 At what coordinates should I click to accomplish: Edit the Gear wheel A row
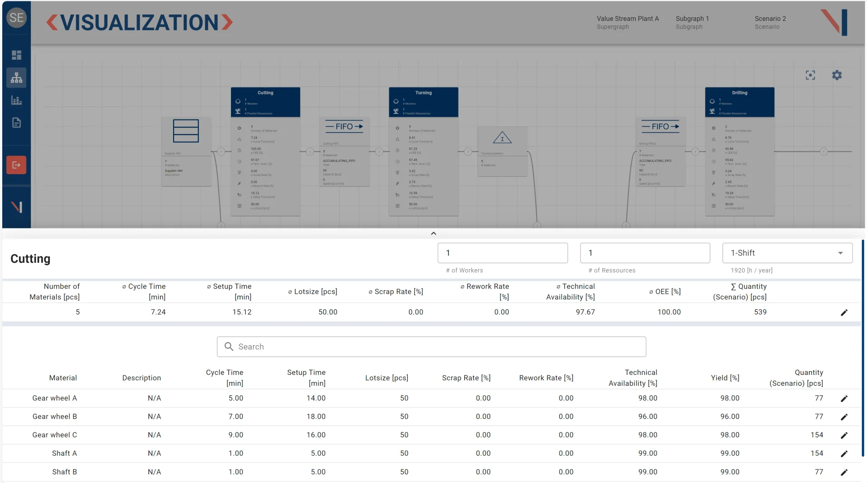point(844,398)
